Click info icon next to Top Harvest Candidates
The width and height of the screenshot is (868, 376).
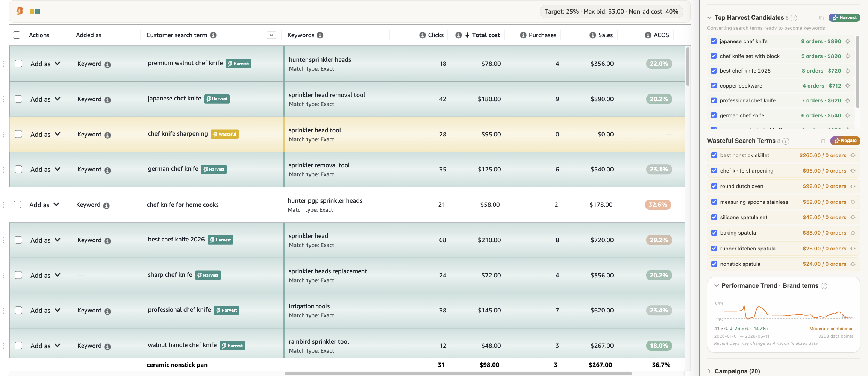[794, 18]
